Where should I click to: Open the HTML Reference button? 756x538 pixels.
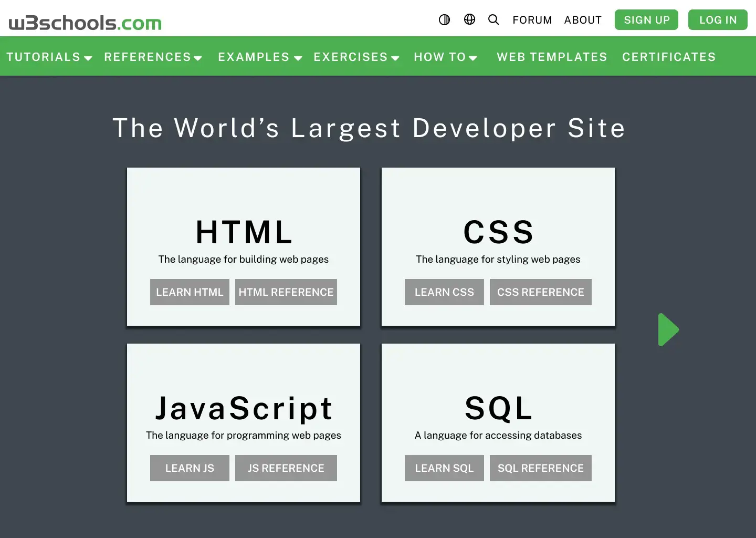286,292
